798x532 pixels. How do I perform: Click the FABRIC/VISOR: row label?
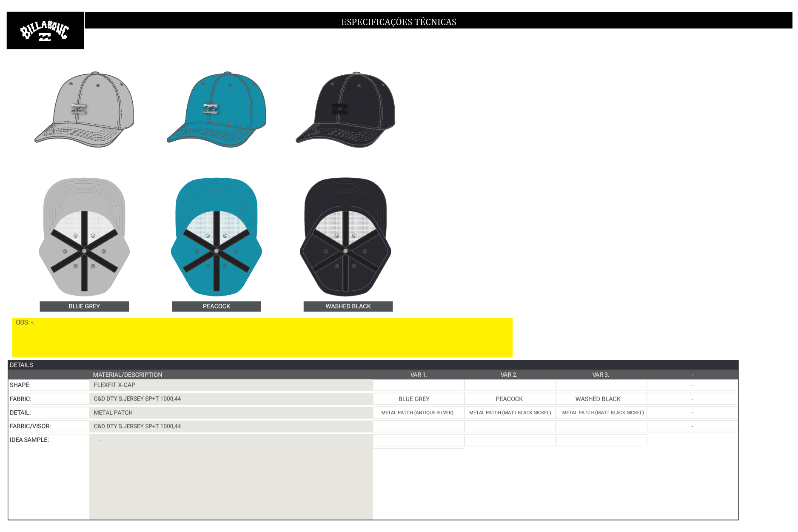[x=30, y=426]
